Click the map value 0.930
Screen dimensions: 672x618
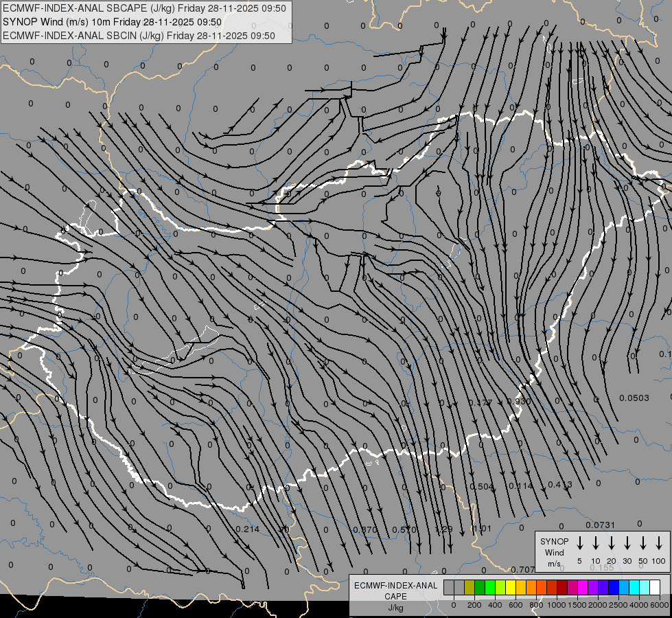pyautogui.click(x=518, y=402)
